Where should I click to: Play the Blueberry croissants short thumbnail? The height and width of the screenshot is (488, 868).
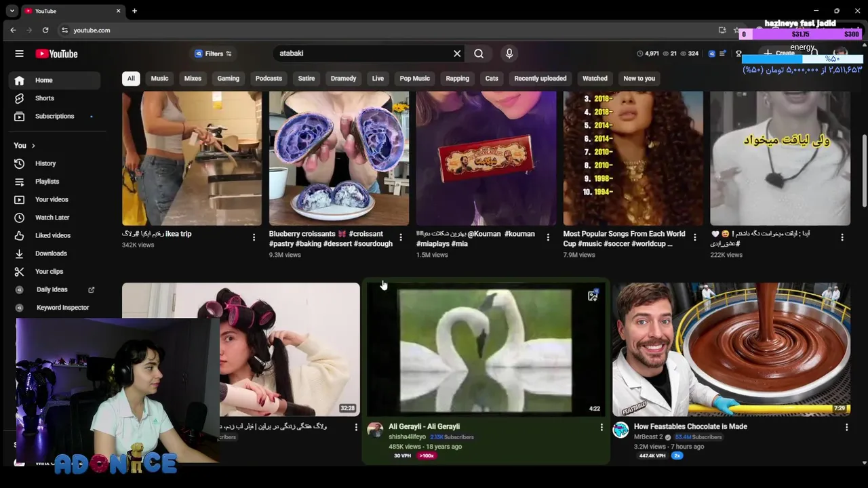pos(339,159)
